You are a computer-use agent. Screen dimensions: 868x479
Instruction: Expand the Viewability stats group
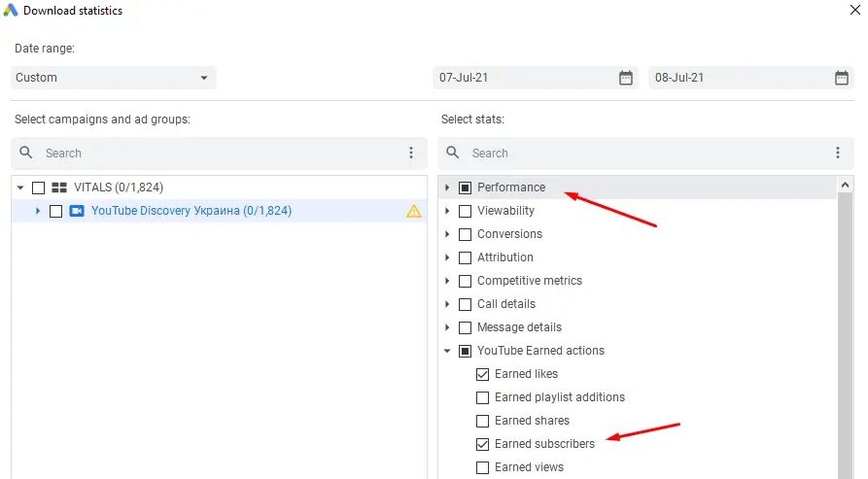point(447,211)
